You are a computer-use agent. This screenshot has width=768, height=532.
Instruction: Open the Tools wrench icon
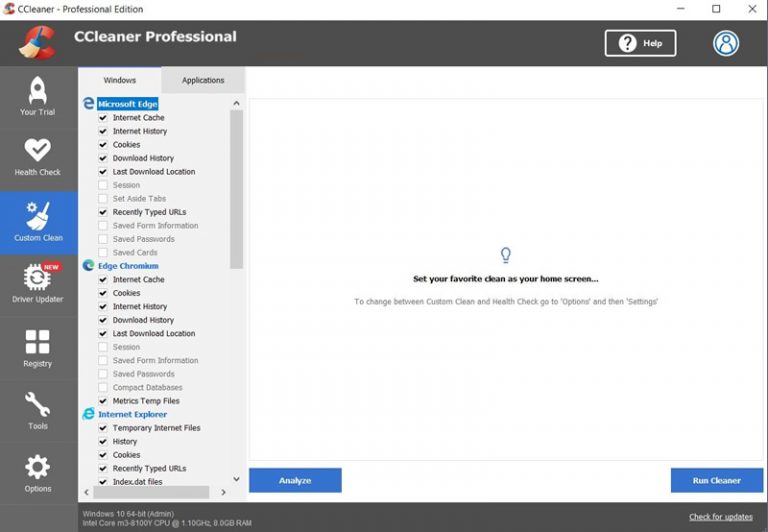pos(38,405)
